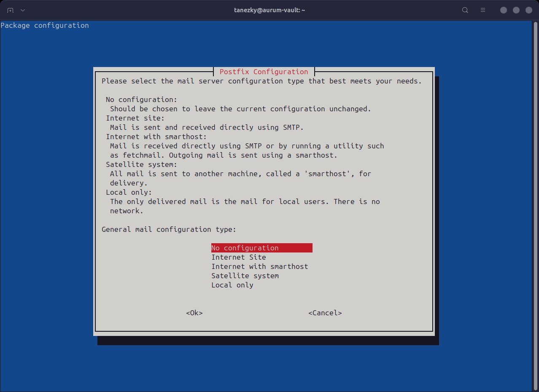This screenshot has height=392, width=539.
Task: Click the 'Internet with smarthost:' description heading
Action: click(156, 137)
